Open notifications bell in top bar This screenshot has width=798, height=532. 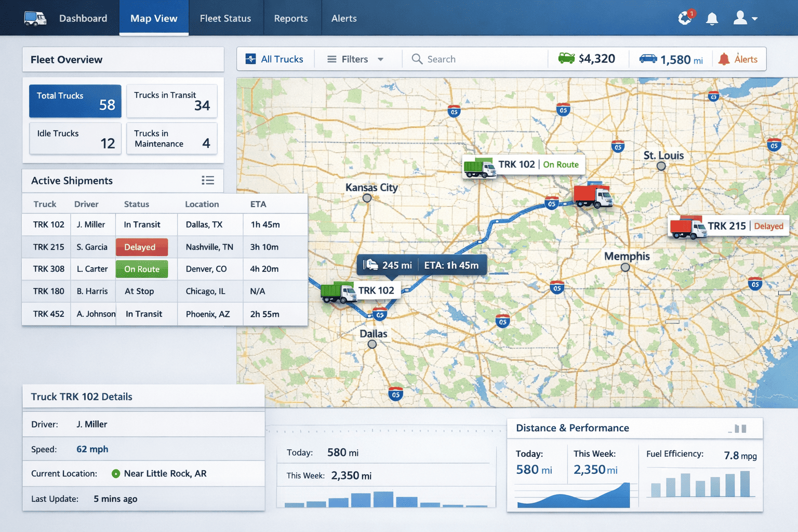point(712,19)
